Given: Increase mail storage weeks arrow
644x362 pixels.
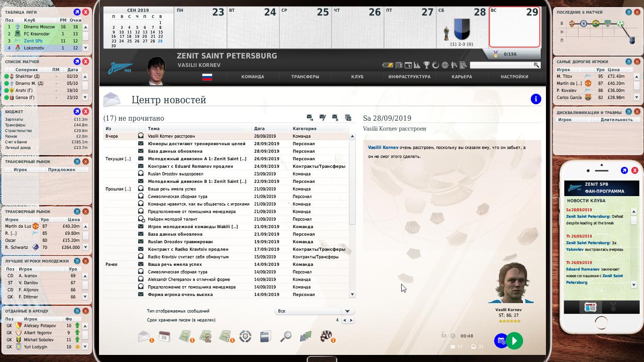Looking at the screenshot, I should [x=351, y=320].
